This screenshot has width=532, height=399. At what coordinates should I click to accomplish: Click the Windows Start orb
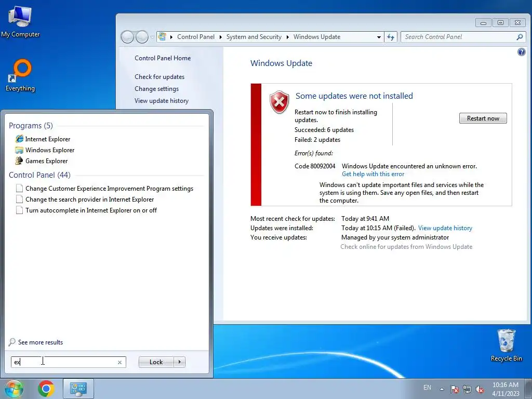click(x=14, y=389)
